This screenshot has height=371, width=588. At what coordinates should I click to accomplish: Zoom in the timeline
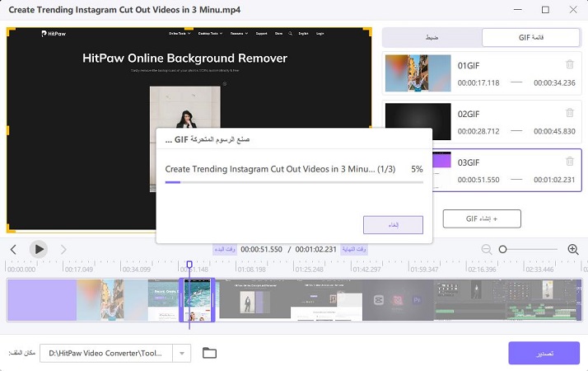pos(572,249)
